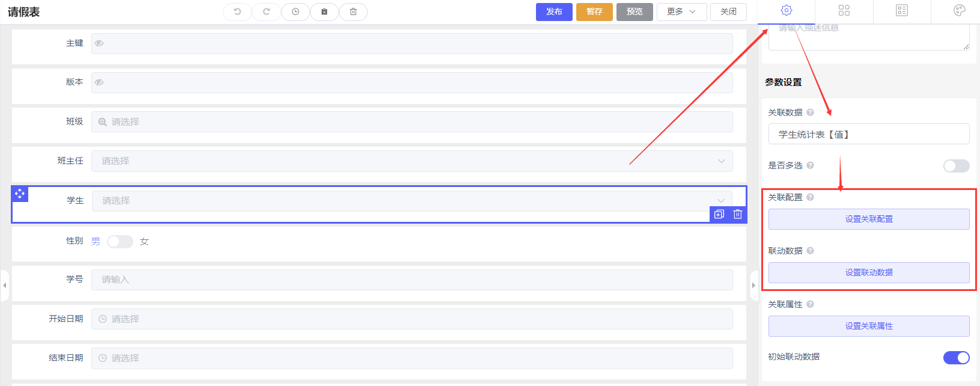Click the 发布 publish button
Screen dimensions: 980x386
(554, 11)
